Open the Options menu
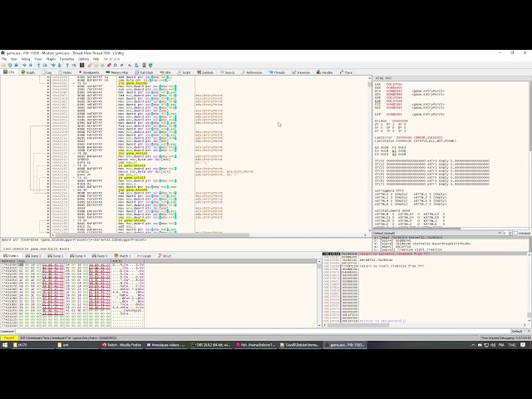Viewport: 532px width, 399px height. point(83,59)
